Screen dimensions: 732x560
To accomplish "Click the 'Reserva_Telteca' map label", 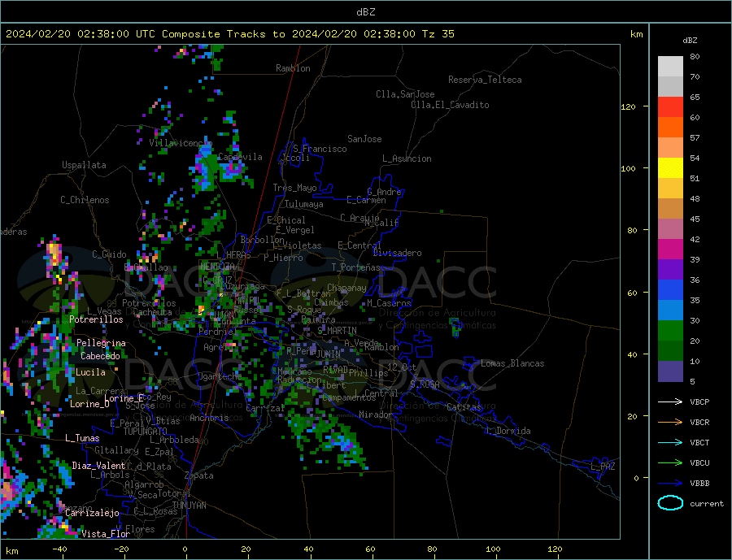I will [x=485, y=80].
